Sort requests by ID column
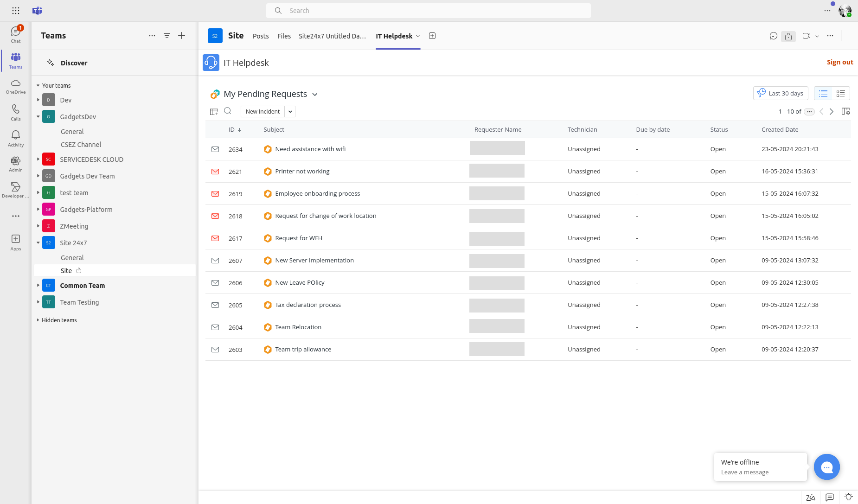 point(235,129)
